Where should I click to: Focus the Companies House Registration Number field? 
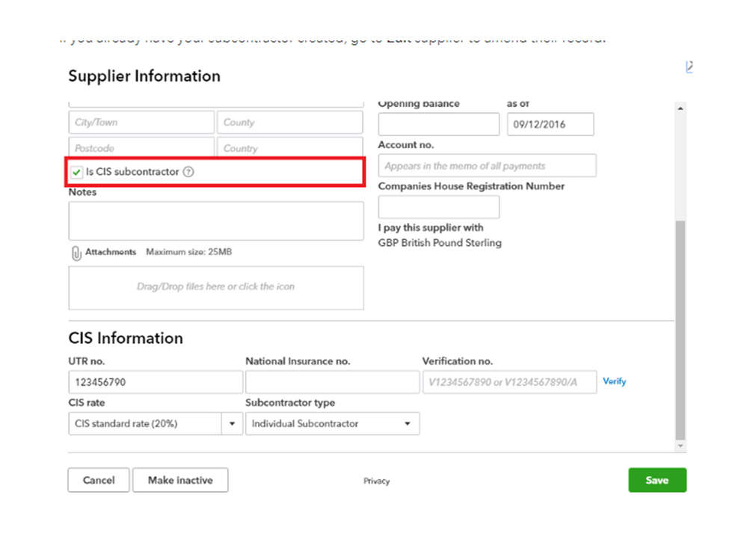[438, 207]
